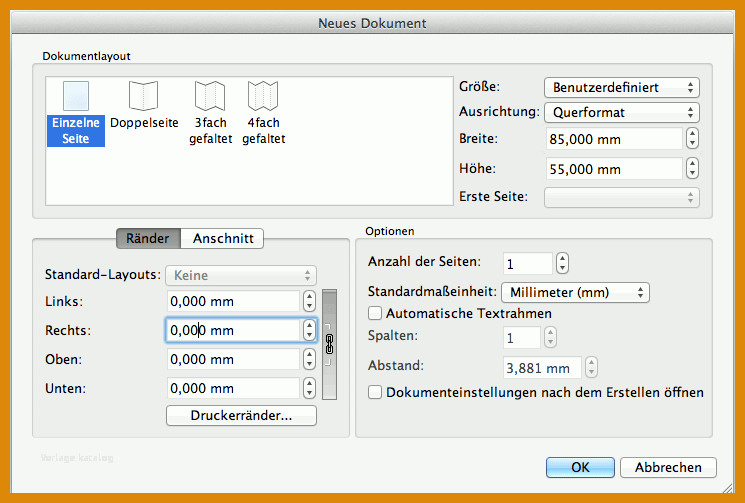Switch to the Anschnitt tab

pos(222,238)
